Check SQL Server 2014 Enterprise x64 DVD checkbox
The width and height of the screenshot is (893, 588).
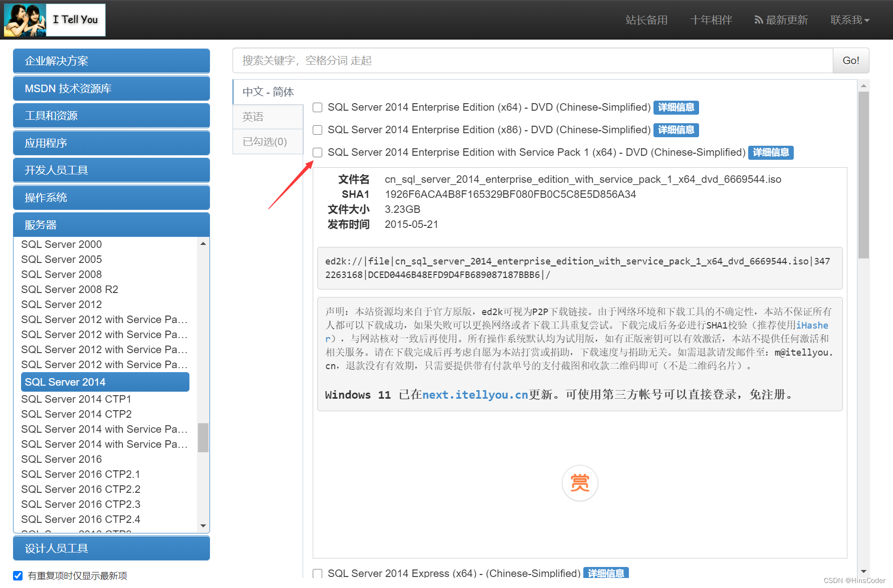pyautogui.click(x=318, y=108)
